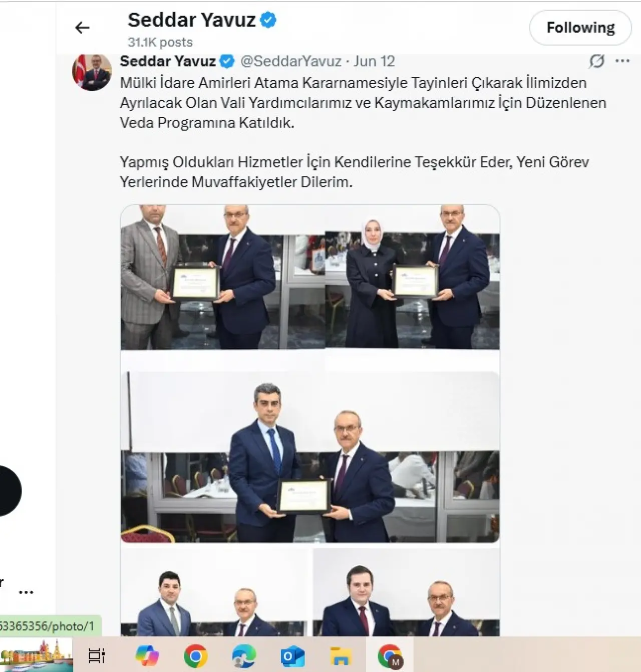The height and width of the screenshot is (672, 641).
Task: Open the Jun 12 post timestamp
Action: pyautogui.click(x=374, y=61)
